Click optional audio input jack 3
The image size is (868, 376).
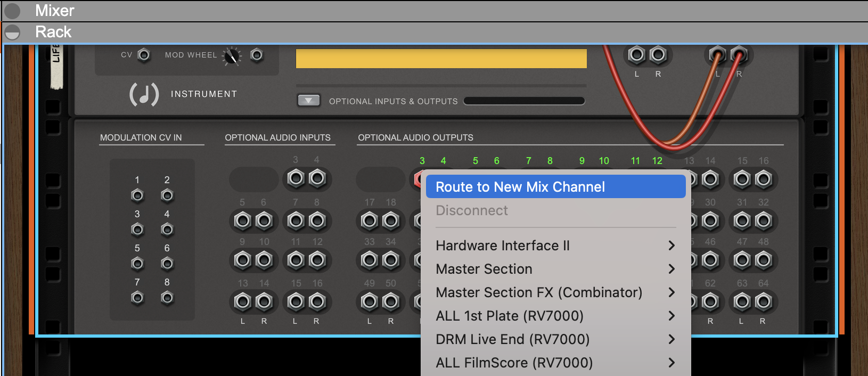pyautogui.click(x=296, y=178)
